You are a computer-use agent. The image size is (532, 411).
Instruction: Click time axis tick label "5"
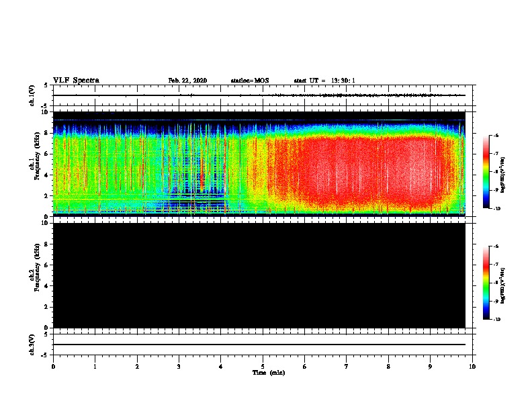pyautogui.click(x=263, y=367)
